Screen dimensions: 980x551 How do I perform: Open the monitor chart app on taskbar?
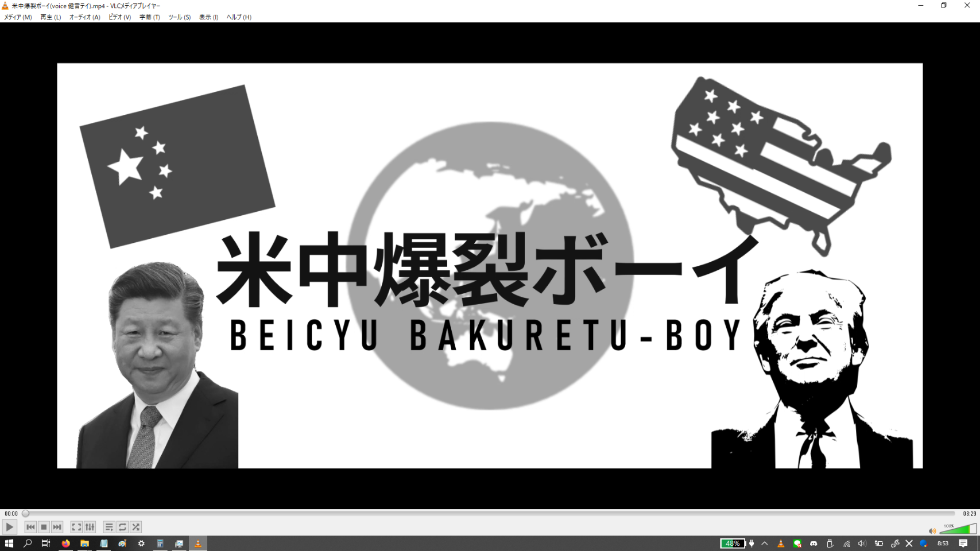coord(179,544)
